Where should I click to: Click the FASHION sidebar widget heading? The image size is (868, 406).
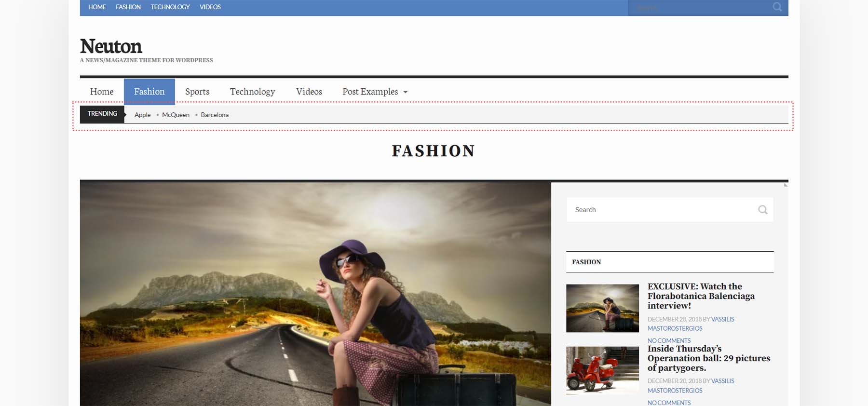[586, 262]
